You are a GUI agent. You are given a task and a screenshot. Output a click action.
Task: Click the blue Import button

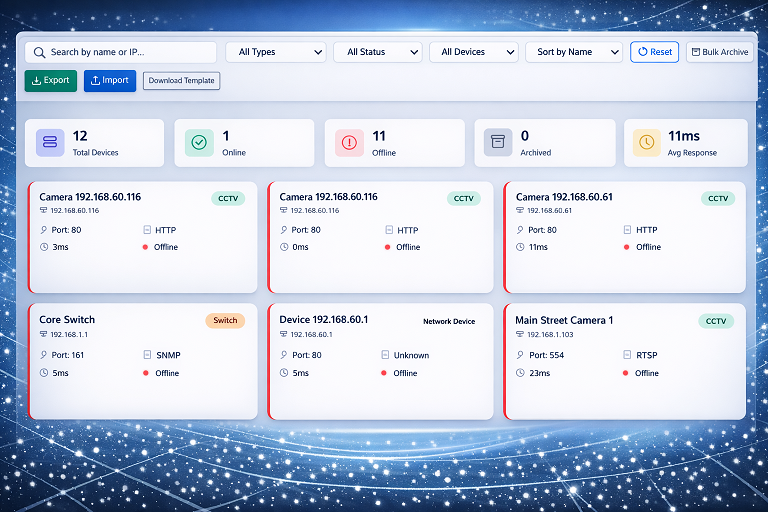point(110,80)
